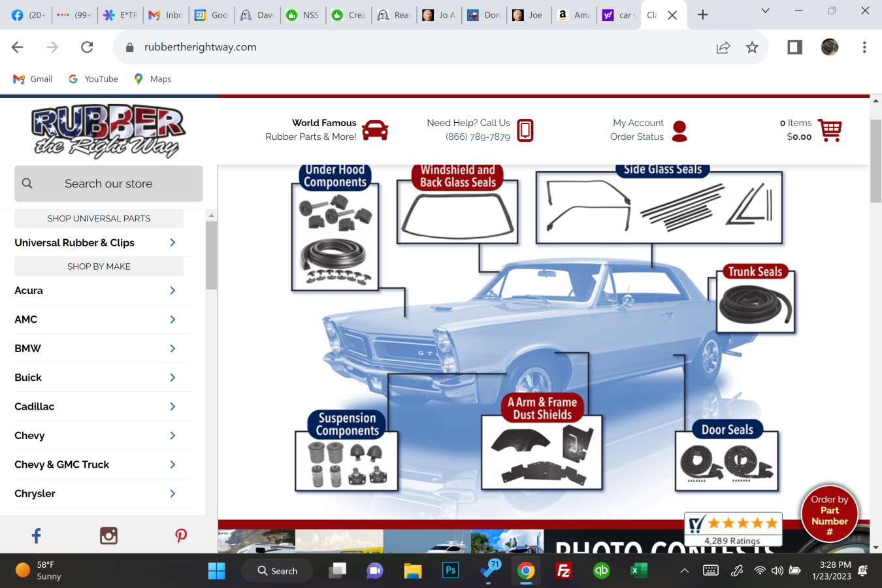Viewport: 882px width, 588px height.
Task: Click the red car icon in header
Action: click(x=375, y=130)
